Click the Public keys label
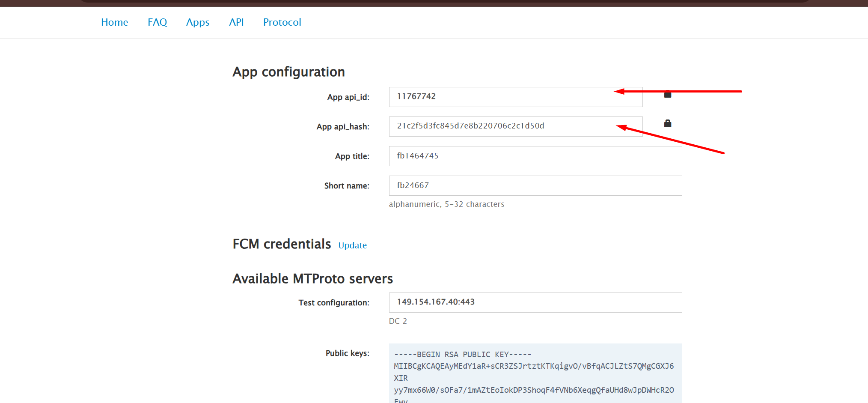Viewport: 868px width, 403px height. pyautogui.click(x=347, y=353)
